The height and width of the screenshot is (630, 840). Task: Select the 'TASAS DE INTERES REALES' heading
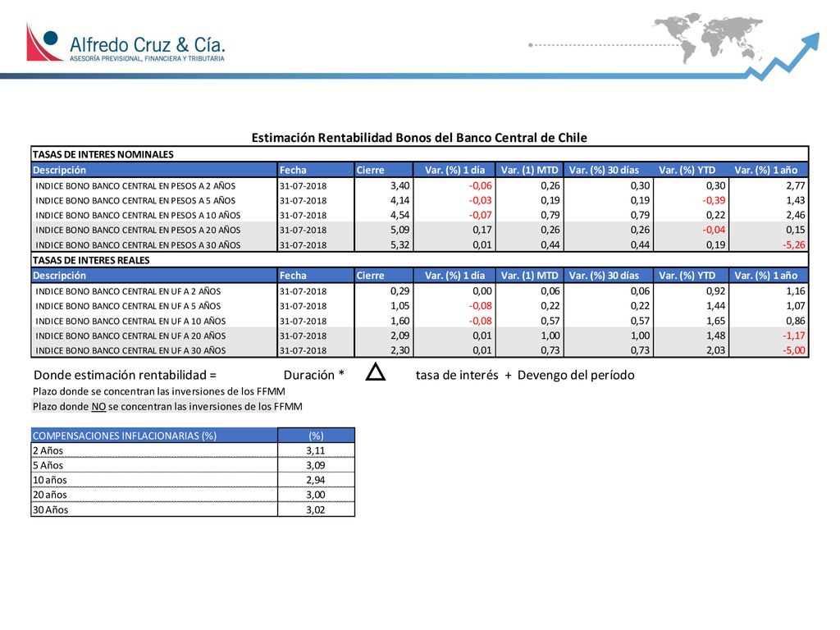91,260
